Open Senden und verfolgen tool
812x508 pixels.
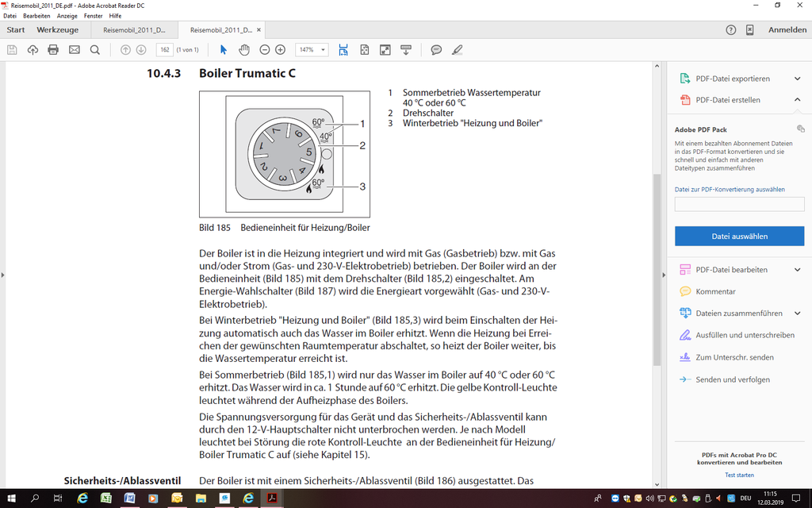tap(732, 380)
